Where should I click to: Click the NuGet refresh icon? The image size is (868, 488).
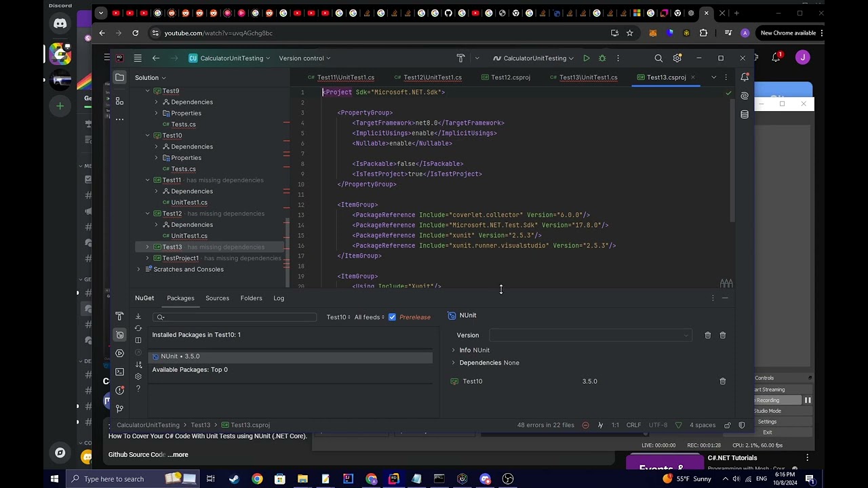tap(138, 328)
